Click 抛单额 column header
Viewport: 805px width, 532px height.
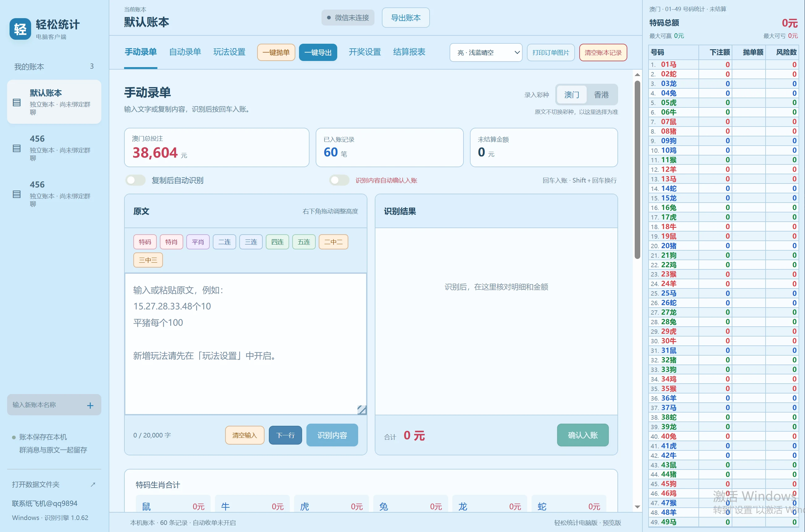click(749, 52)
